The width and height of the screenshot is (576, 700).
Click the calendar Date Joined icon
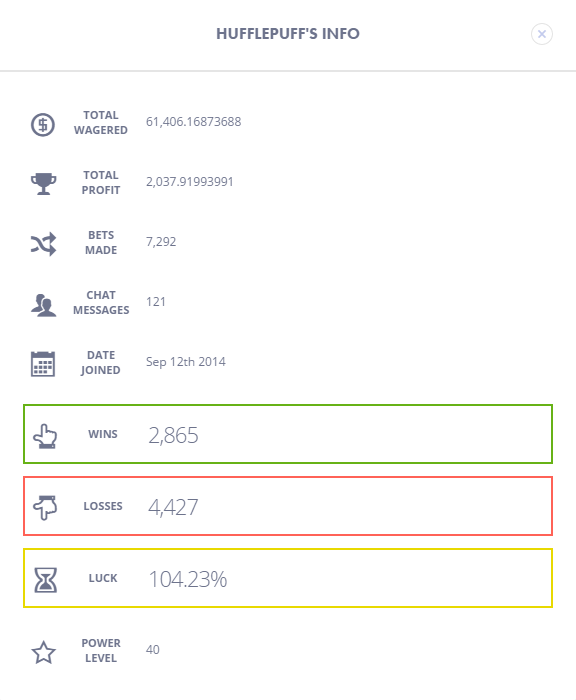click(43, 364)
